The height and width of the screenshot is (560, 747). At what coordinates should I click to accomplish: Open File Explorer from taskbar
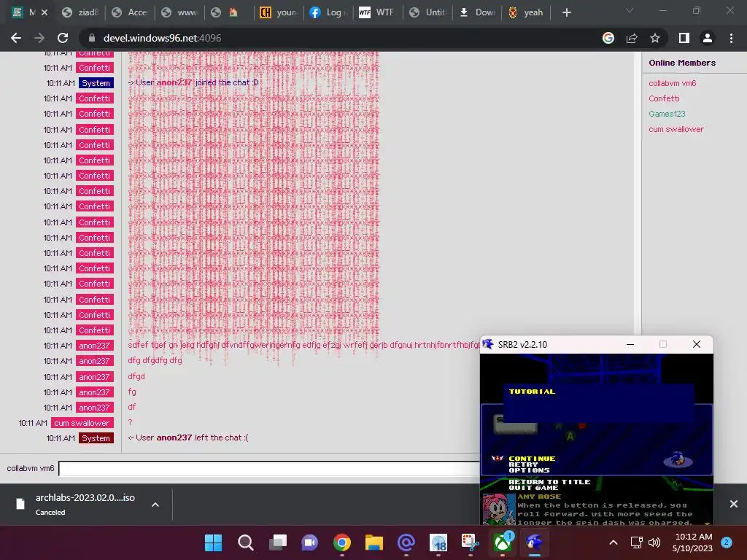tap(374, 542)
